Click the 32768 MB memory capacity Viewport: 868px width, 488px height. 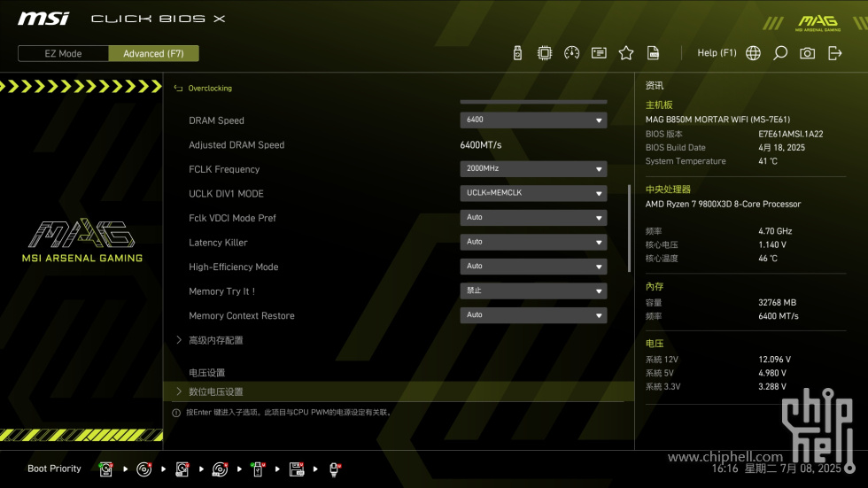tap(778, 303)
